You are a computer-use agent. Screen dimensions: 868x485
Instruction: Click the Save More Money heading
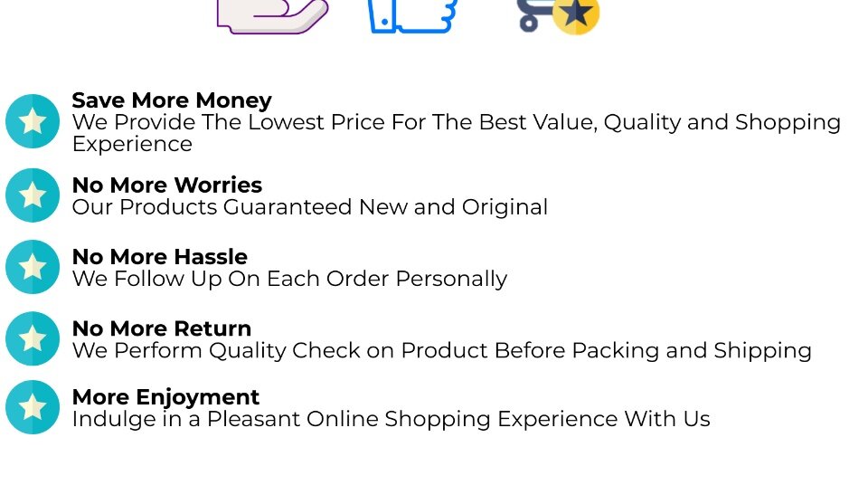tap(172, 100)
